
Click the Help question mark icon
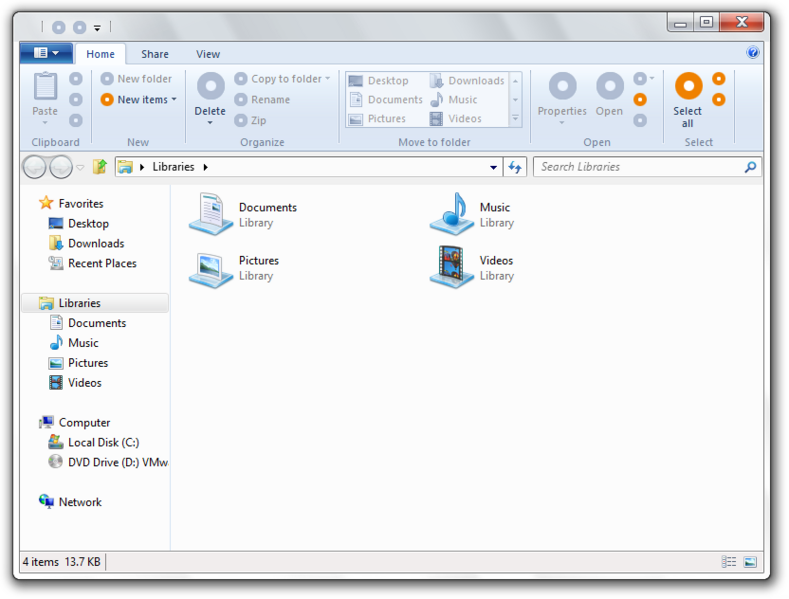tap(753, 52)
